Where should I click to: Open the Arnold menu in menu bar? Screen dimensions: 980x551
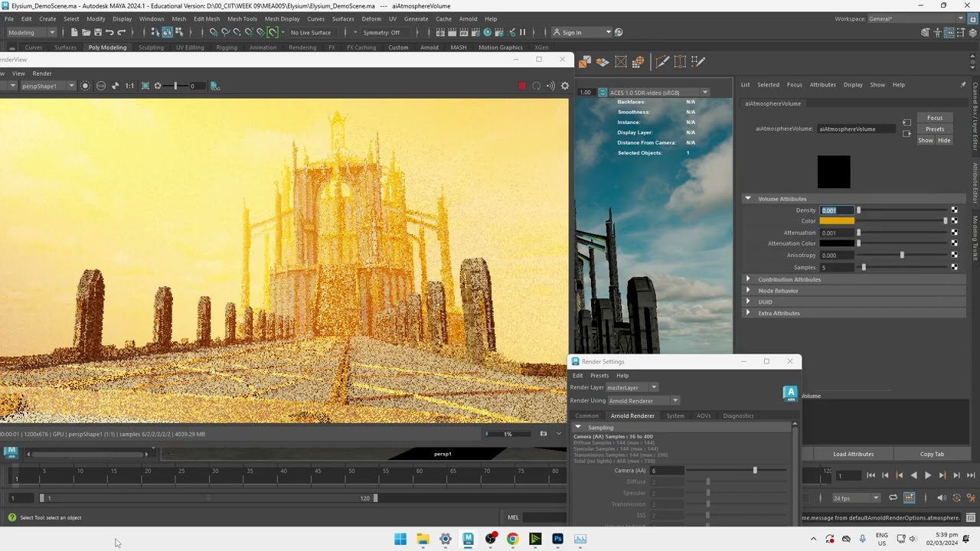(468, 18)
